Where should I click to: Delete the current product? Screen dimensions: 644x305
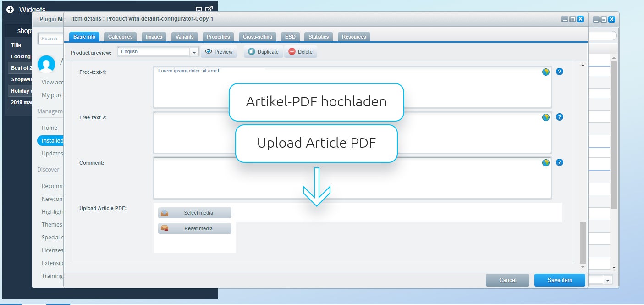click(x=301, y=52)
